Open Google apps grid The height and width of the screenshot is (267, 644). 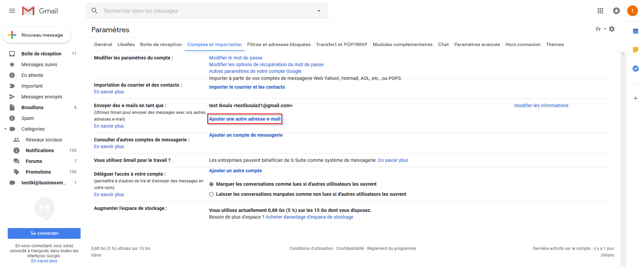click(600, 11)
